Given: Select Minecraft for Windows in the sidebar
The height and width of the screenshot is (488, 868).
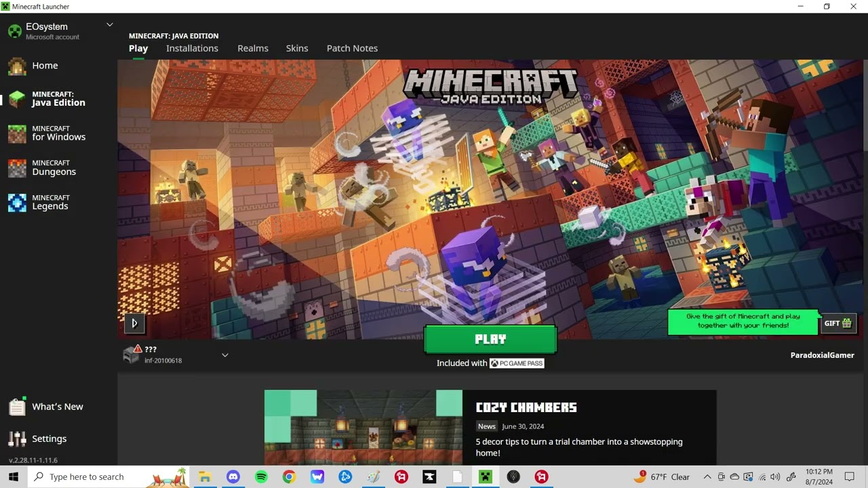Looking at the screenshot, I should (58, 134).
